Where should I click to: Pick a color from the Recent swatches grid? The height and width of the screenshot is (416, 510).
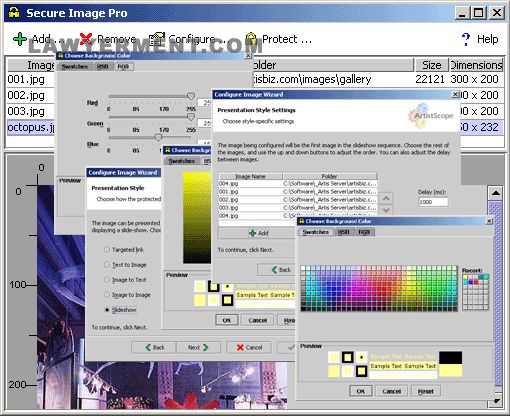pos(476,292)
